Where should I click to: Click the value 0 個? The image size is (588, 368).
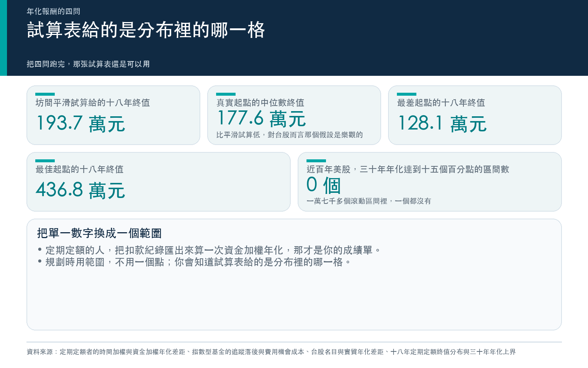pos(324,185)
